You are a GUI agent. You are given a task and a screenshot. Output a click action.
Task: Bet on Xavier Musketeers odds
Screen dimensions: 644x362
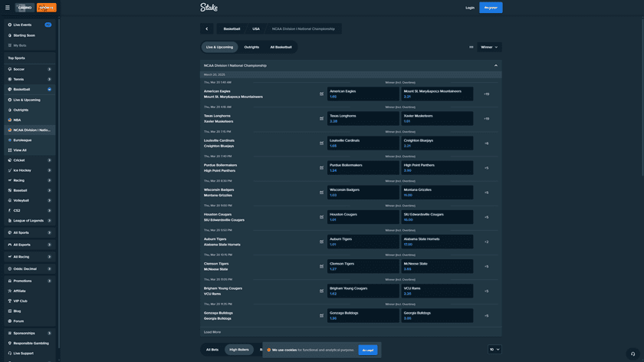pyautogui.click(x=437, y=119)
